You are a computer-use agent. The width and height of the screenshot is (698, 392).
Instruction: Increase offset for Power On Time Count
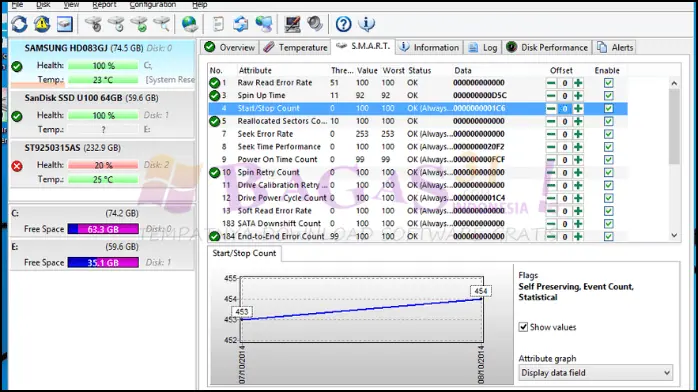pyautogui.click(x=578, y=160)
